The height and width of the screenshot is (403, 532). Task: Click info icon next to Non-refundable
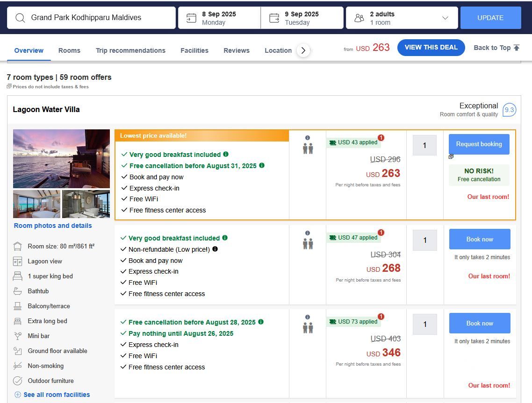point(215,249)
